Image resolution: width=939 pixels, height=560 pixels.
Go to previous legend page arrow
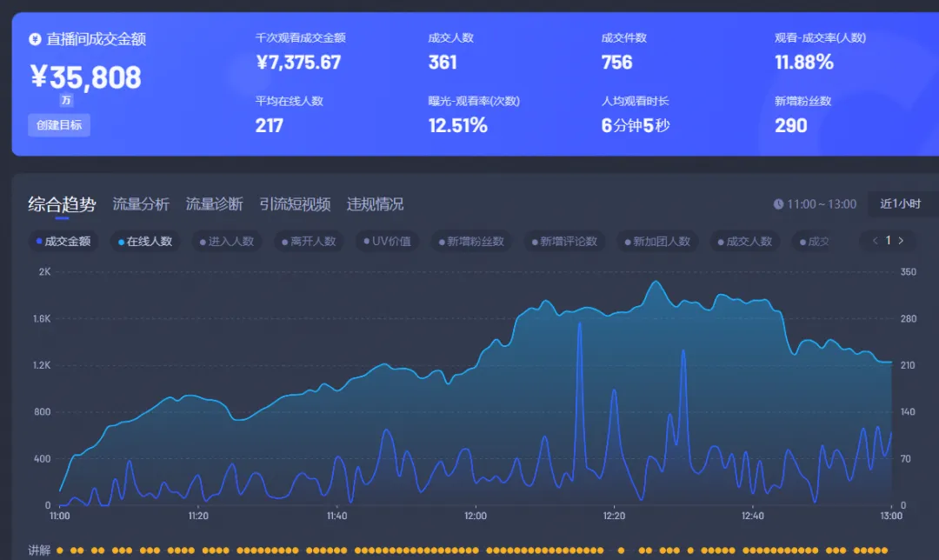pyautogui.click(x=875, y=241)
